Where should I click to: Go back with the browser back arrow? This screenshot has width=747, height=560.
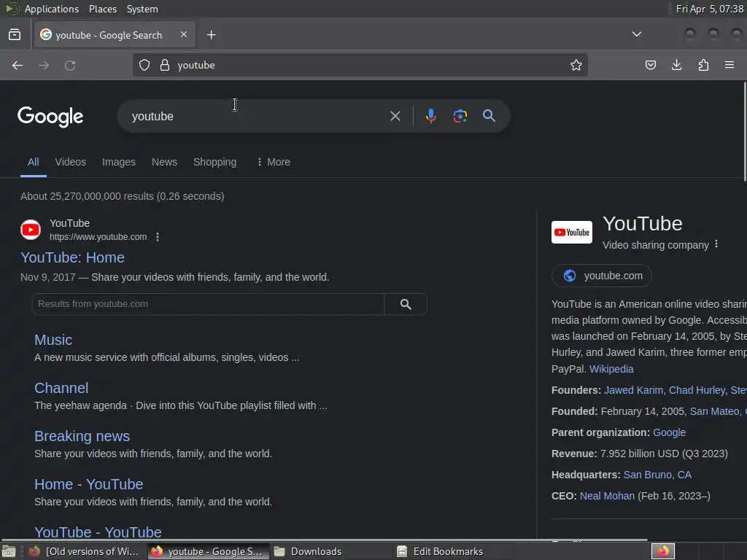(18, 65)
